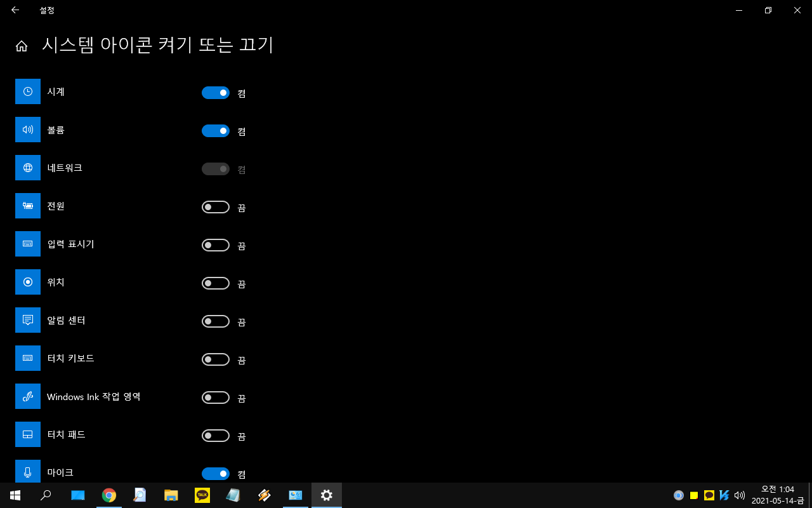Viewport: 812px width, 508px height.
Task: Turn off the 볼륨 volume toggle
Action: tap(216, 131)
